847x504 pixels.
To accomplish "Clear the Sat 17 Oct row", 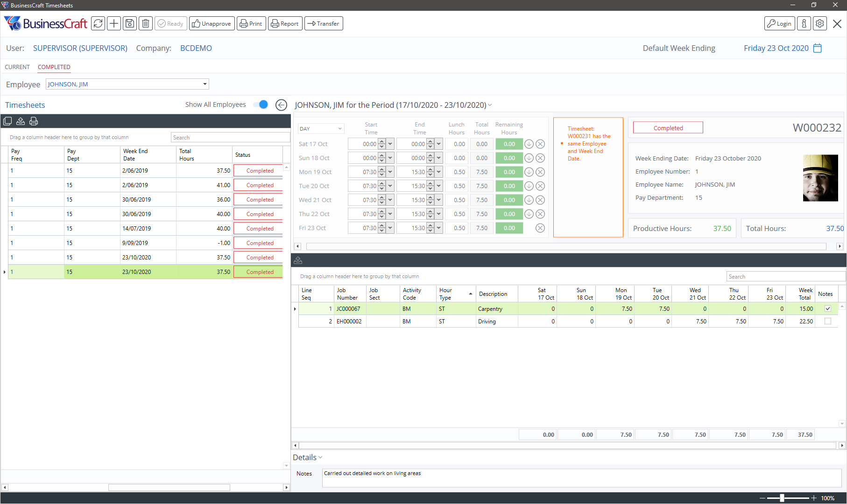I will pyautogui.click(x=540, y=144).
